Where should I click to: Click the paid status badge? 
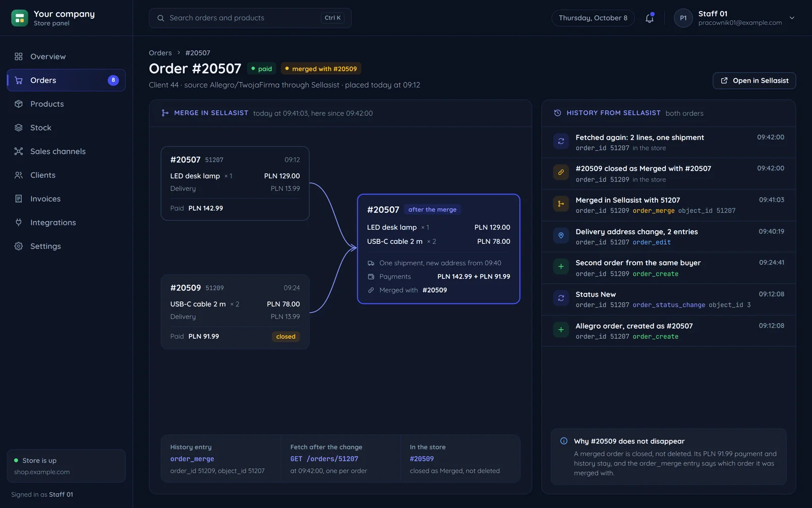(261, 69)
